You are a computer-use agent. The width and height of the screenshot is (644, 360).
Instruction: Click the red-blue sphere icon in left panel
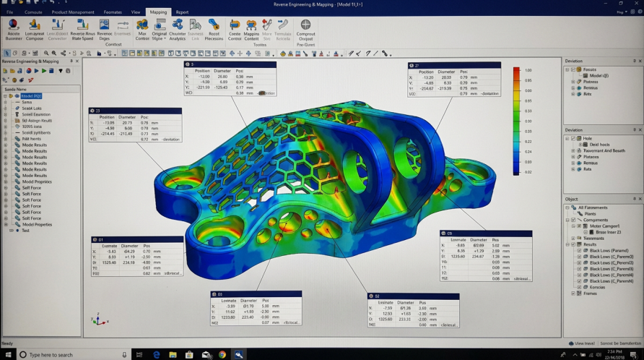[x=29, y=71]
